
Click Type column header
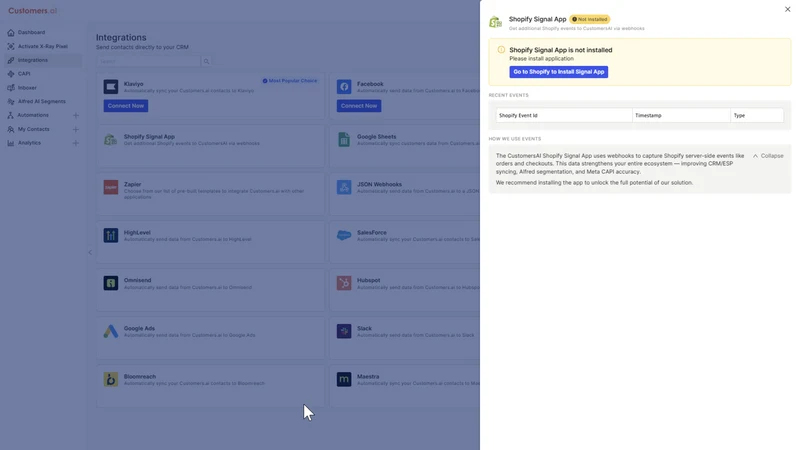(x=757, y=115)
